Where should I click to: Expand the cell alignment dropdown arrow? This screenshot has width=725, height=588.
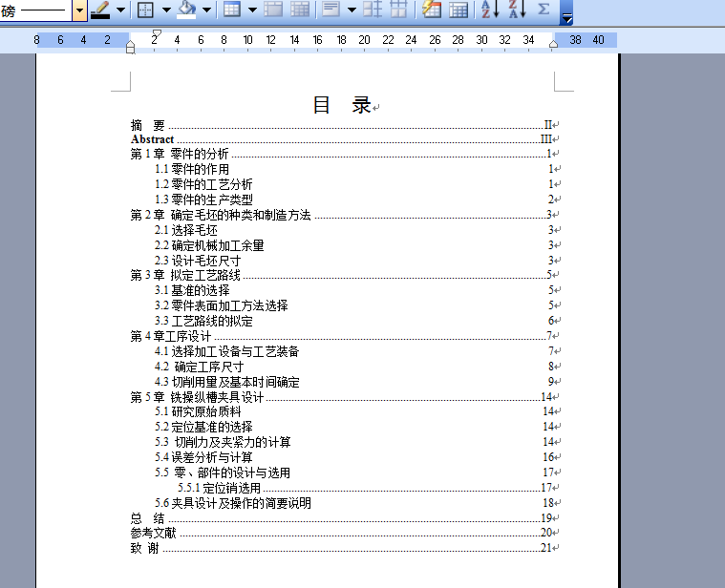[352, 10]
